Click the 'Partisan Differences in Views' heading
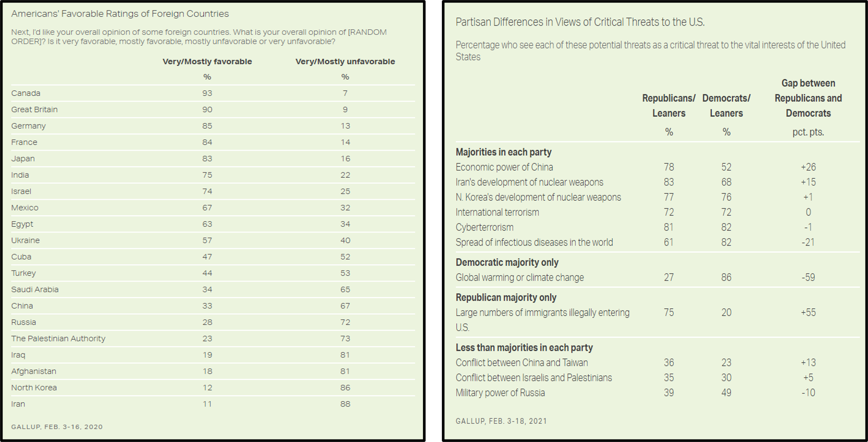Viewport: 868px width, 442px height. (580, 22)
